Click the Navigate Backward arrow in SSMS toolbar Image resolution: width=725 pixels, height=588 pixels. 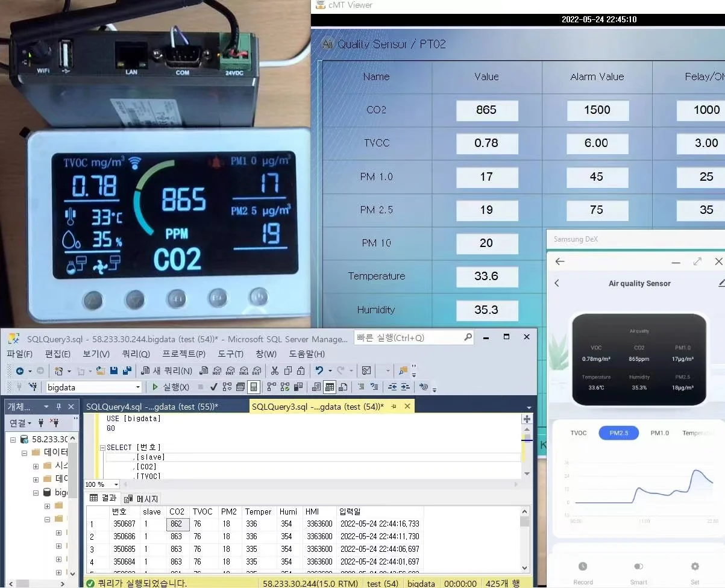(20, 371)
